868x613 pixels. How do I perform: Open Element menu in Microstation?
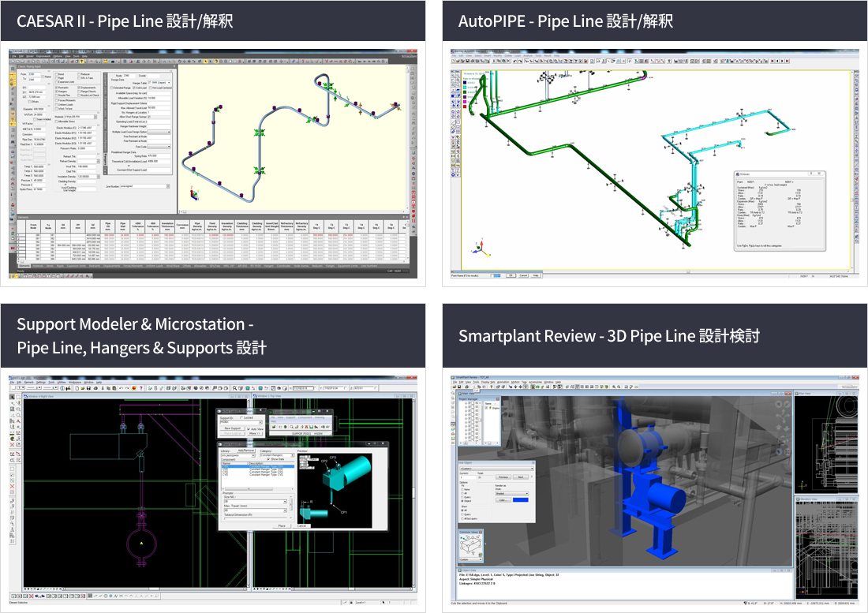click(28, 383)
